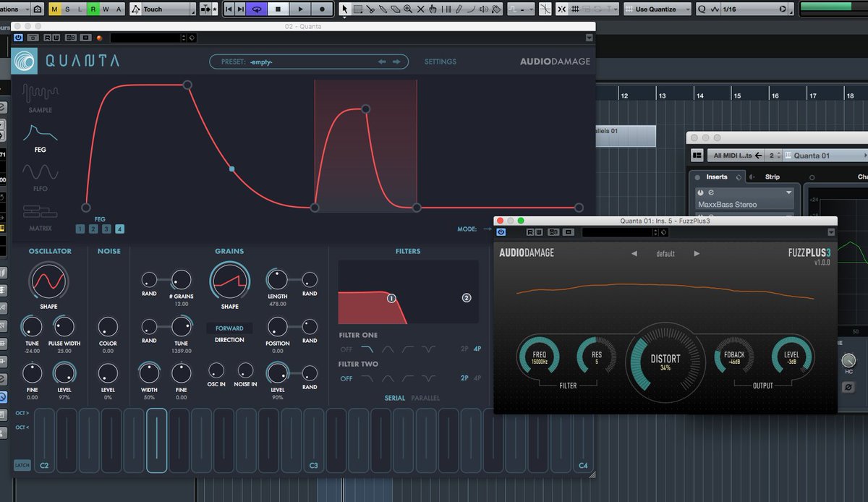Select the Sample page icon in Quanta
Viewport: 868px width, 502px height.
[40, 94]
